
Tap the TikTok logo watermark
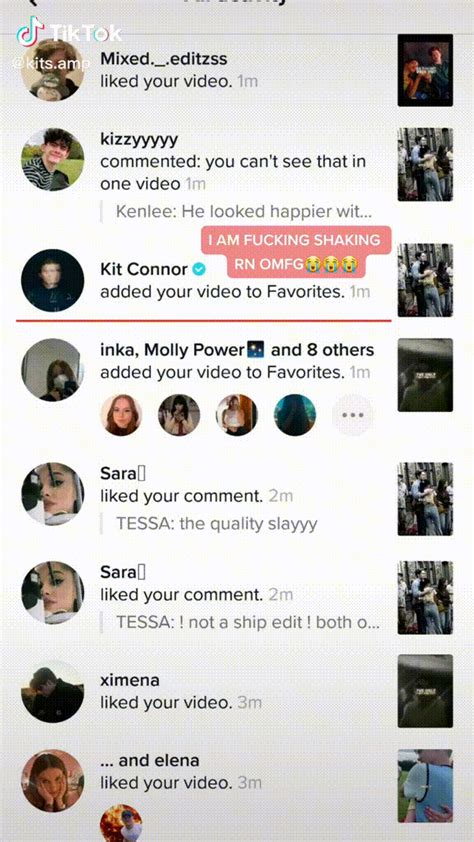(69, 32)
